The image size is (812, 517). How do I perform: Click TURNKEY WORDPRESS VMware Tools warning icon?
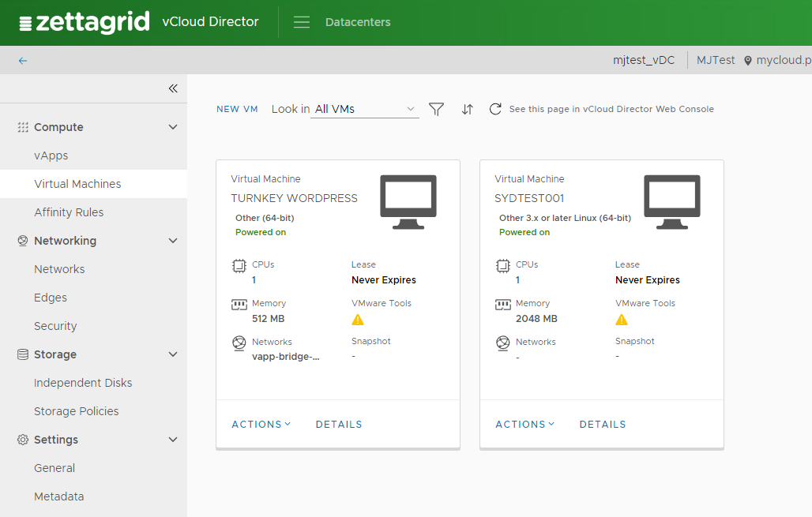tap(357, 320)
